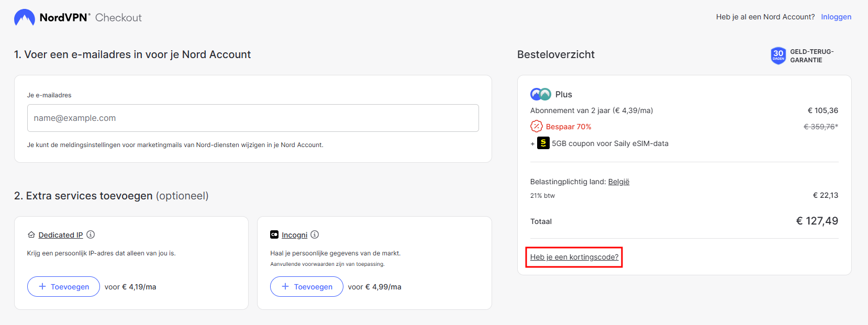Click the struck-through price € 359,76*

[x=821, y=127]
